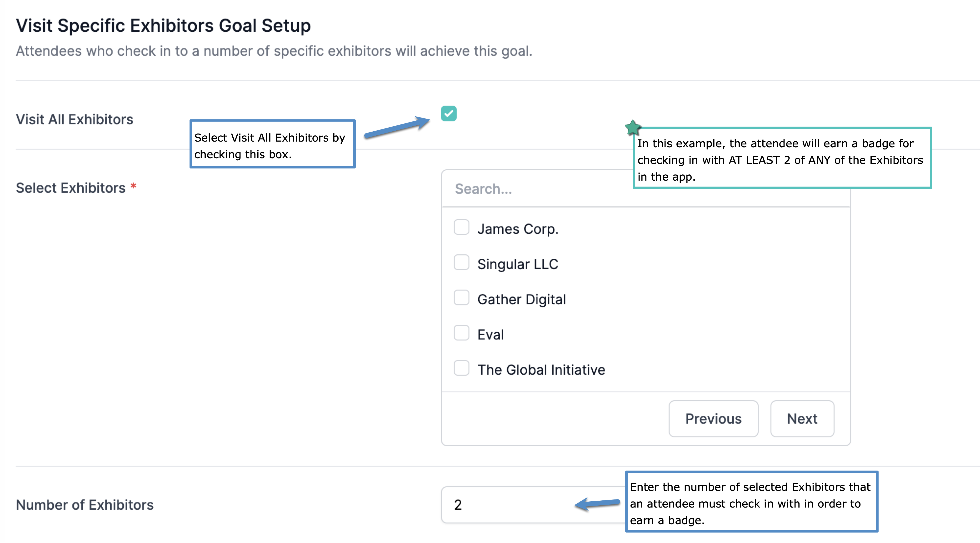Screen dimensions: 980x543
Task: Click The Global Initiative label
Action: (x=541, y=370)
